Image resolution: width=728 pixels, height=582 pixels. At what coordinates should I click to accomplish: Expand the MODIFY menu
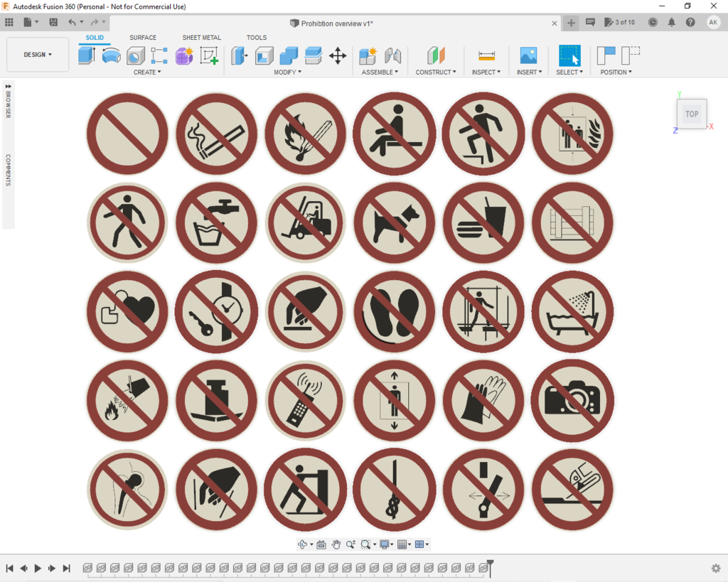click(x=287, y=72)
